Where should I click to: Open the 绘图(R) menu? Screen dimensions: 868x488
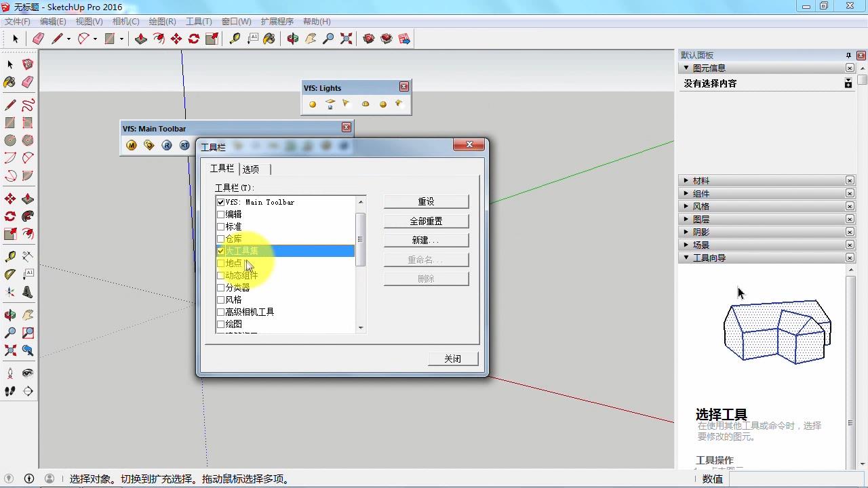coord(162,22)
